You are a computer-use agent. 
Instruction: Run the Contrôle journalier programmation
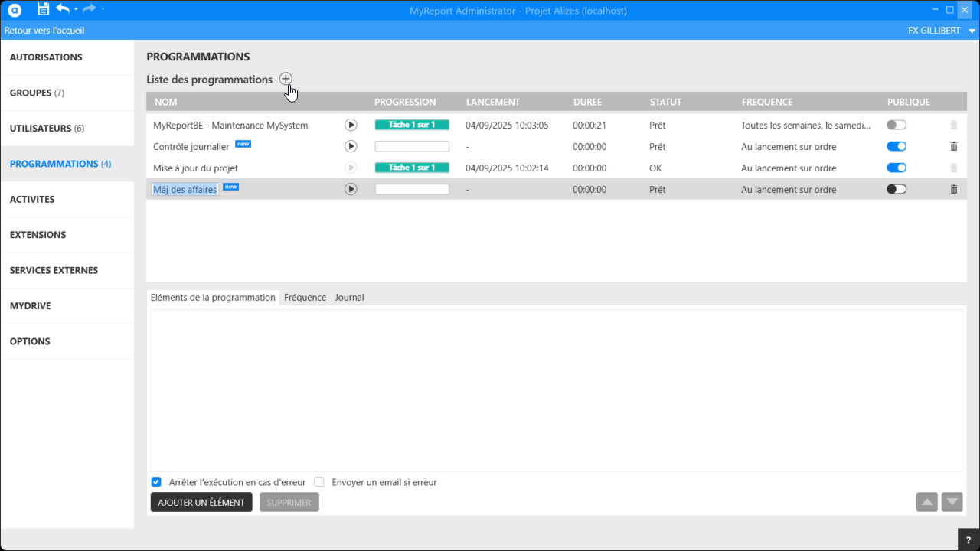[x=351, y=146]
